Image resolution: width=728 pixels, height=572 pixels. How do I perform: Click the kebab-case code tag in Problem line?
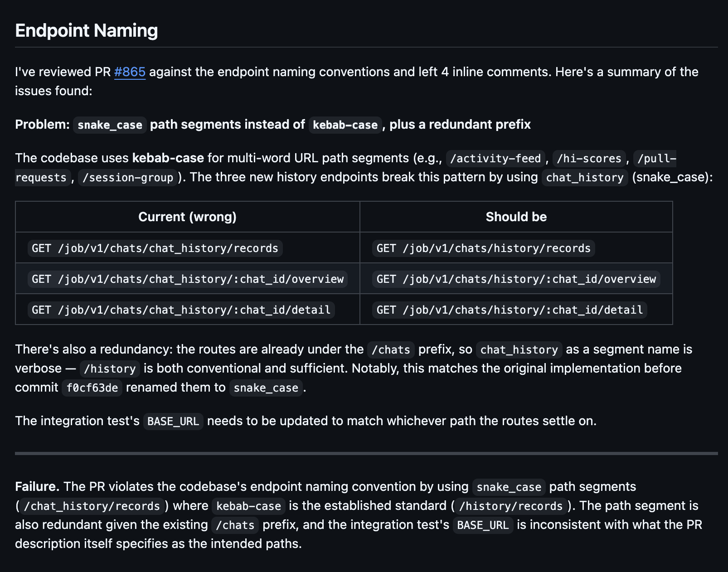tap(345, 125)
